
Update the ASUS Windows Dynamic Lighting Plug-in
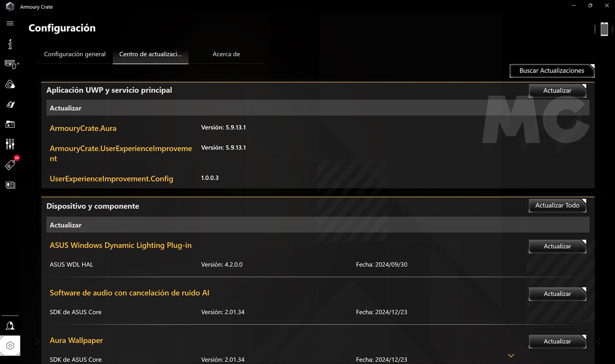pyautogui.click(x=557, y=246)
